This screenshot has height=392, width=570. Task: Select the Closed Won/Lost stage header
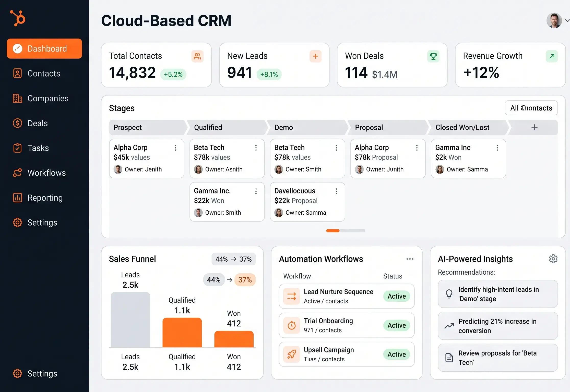point(468,127)
